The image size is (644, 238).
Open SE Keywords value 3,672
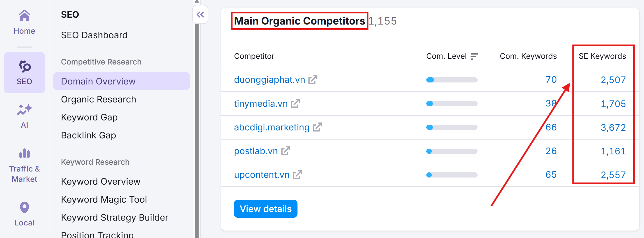[x=613, y=127]
